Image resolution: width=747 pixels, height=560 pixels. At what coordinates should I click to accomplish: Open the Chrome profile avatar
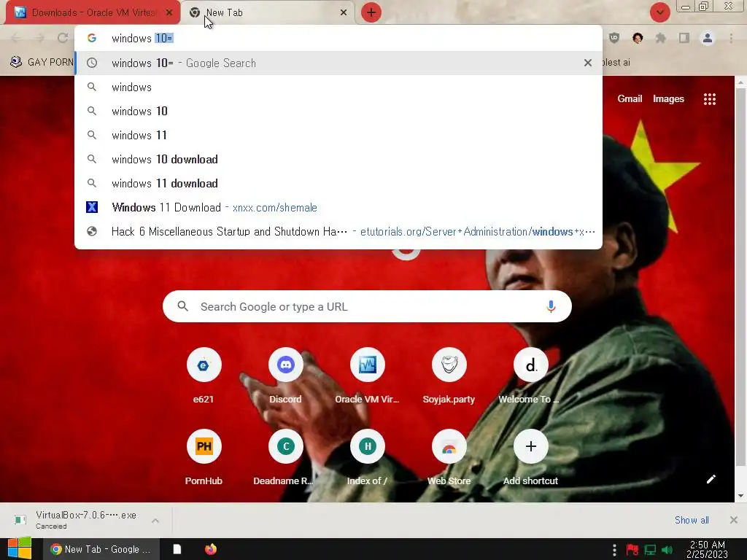coord(708,38)
